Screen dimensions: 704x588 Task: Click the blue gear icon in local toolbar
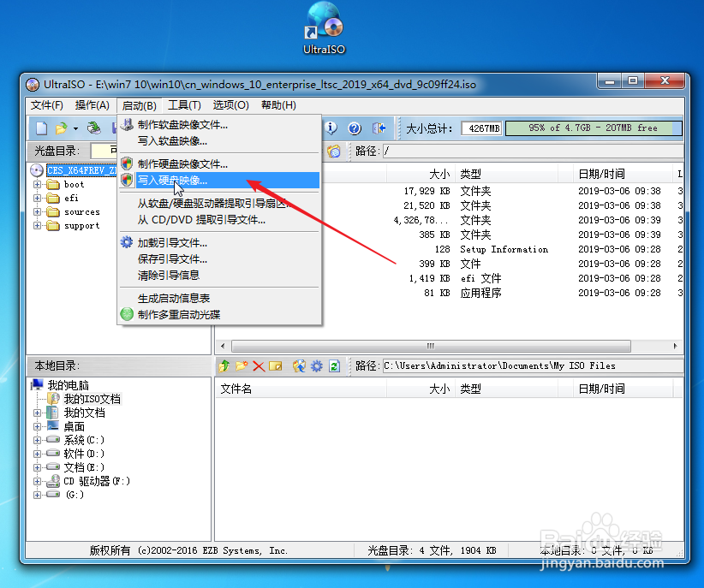317,366
